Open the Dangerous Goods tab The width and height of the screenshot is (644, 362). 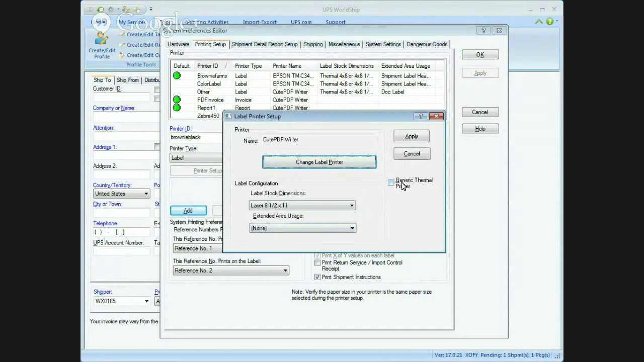[427, 44]
